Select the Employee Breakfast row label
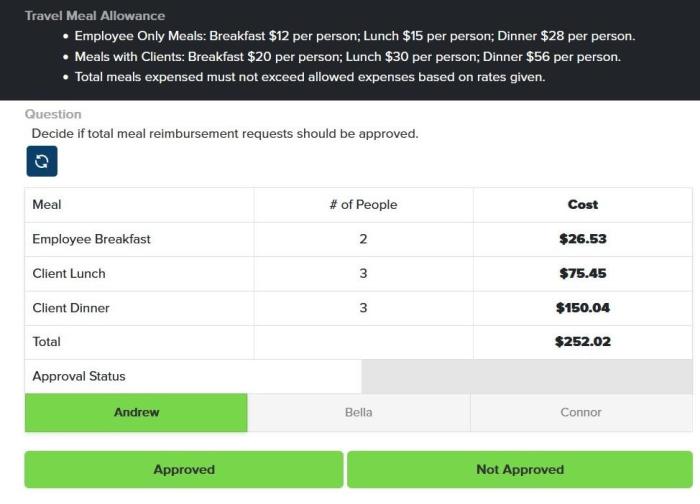Image resolution: width=700 pixels, height=504 pixels. point(92,239)
